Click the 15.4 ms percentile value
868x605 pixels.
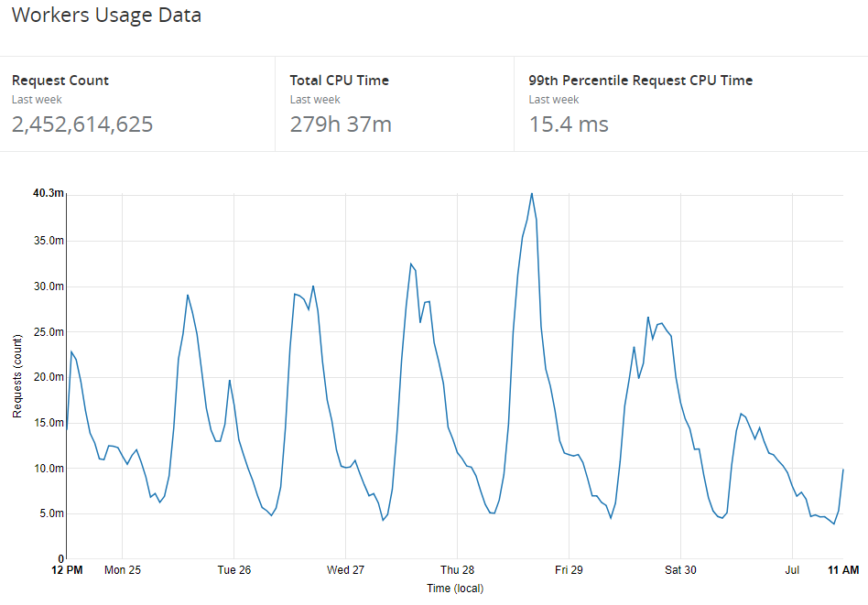coord(568,124)
